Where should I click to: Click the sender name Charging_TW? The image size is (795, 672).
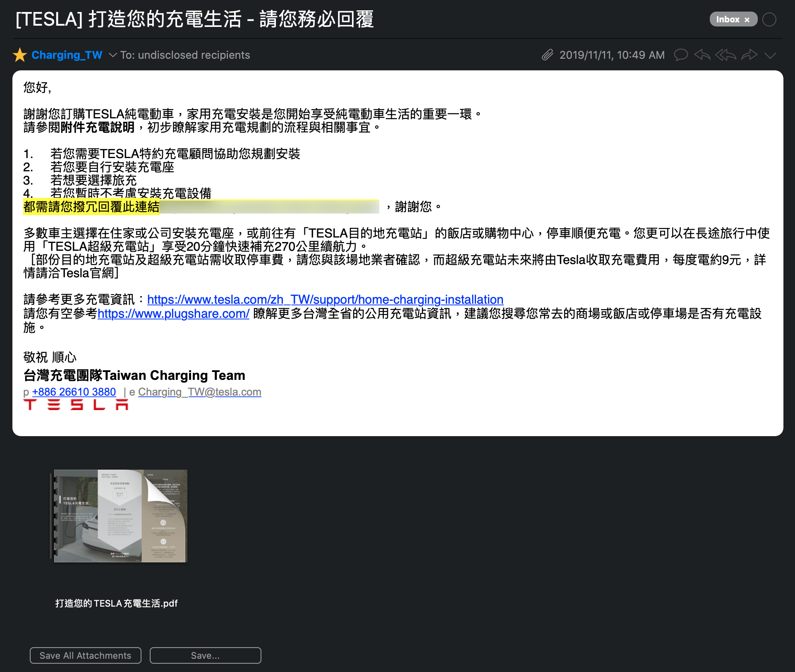[67, 55]
